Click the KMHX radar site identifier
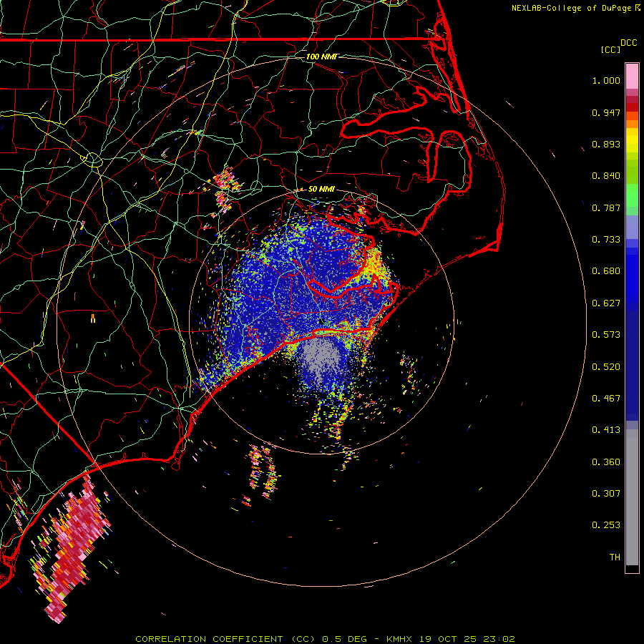This screenshot has height=644, width=644. coord(399,639)
